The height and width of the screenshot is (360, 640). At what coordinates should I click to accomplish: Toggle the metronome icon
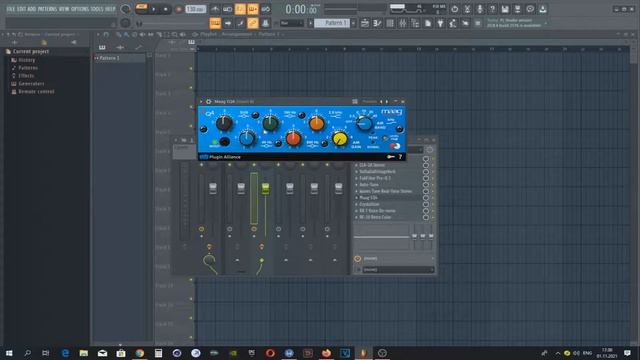pos(215,9)
